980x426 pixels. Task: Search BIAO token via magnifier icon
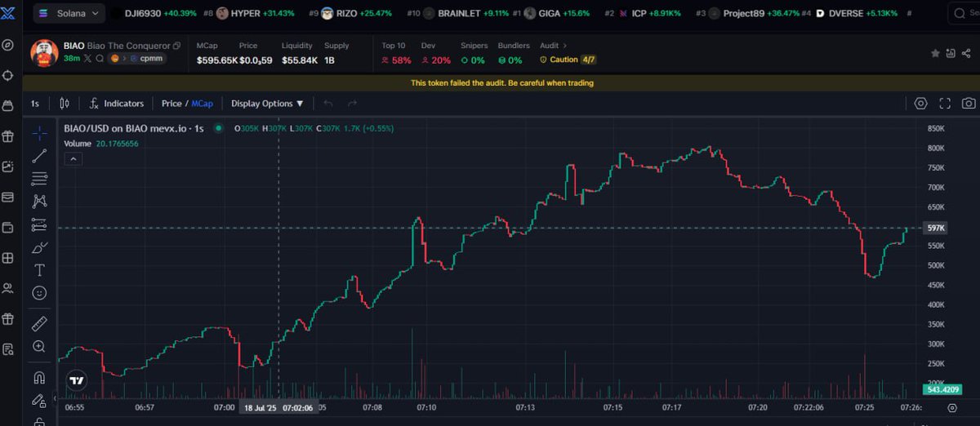(x=99, y=59)
